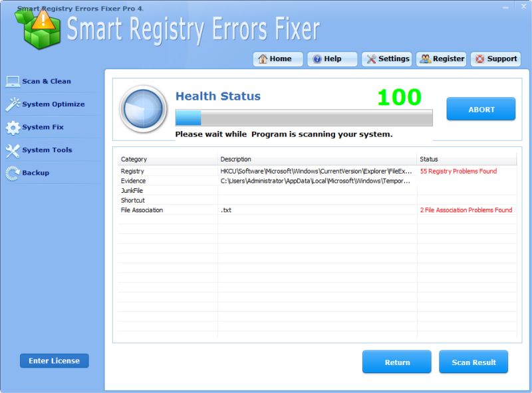
Task: Click the System Optimize wand icon
Action: [x=12, y=104]
